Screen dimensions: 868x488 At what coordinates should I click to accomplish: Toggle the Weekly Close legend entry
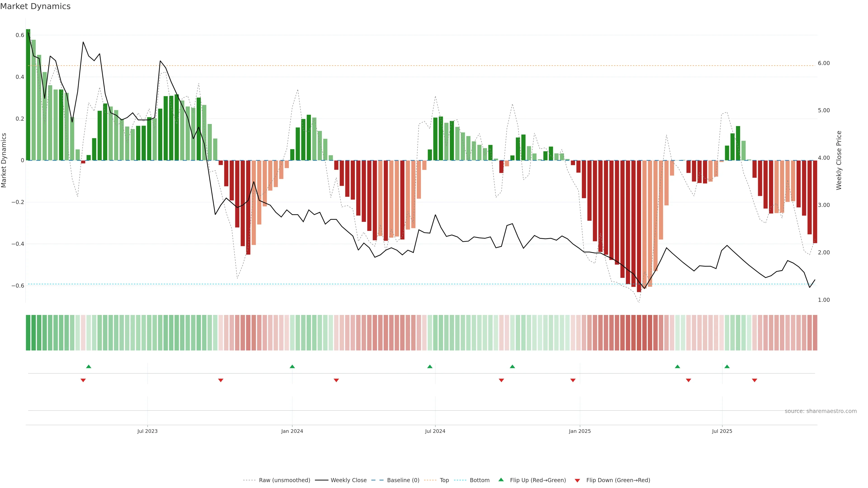(348, 480)
